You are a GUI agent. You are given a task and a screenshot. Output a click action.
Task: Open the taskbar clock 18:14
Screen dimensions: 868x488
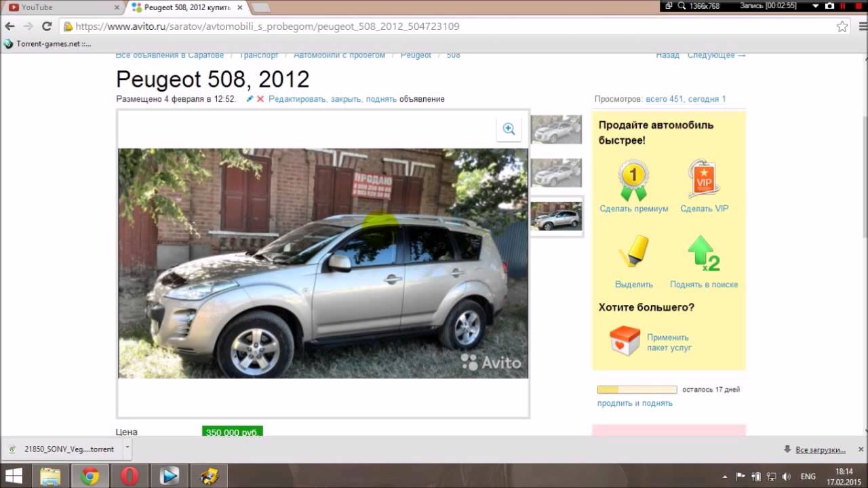click(844, 476)
